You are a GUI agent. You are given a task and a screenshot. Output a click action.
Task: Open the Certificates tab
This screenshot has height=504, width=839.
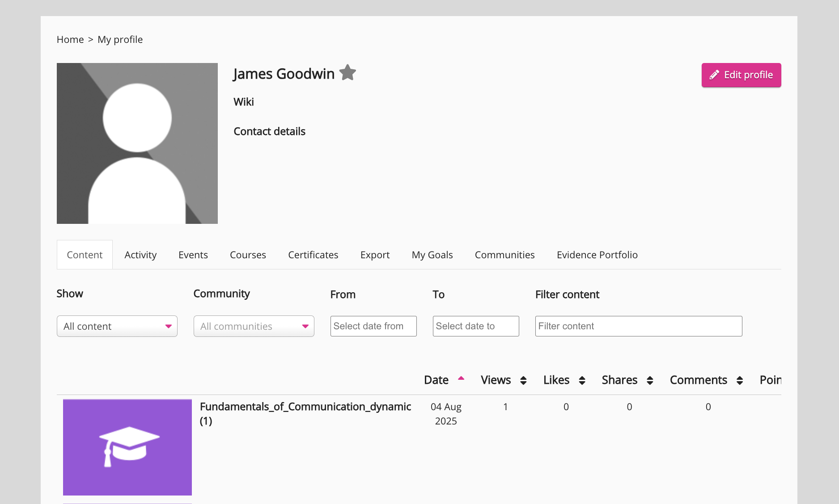[x=313, y=255]
